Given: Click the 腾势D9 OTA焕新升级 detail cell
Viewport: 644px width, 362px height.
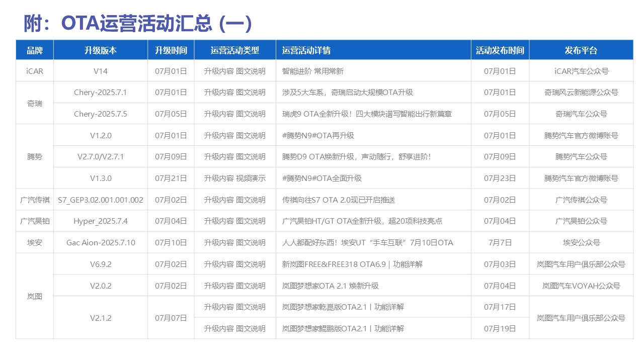Looking at the screenshot, I should 373,156.
